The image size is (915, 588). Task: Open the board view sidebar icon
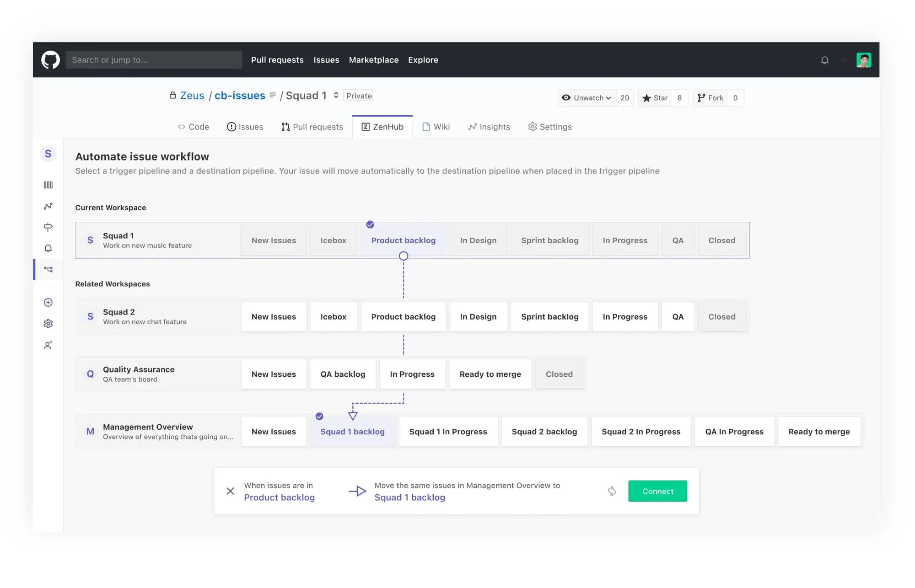(x=48, y=185)
